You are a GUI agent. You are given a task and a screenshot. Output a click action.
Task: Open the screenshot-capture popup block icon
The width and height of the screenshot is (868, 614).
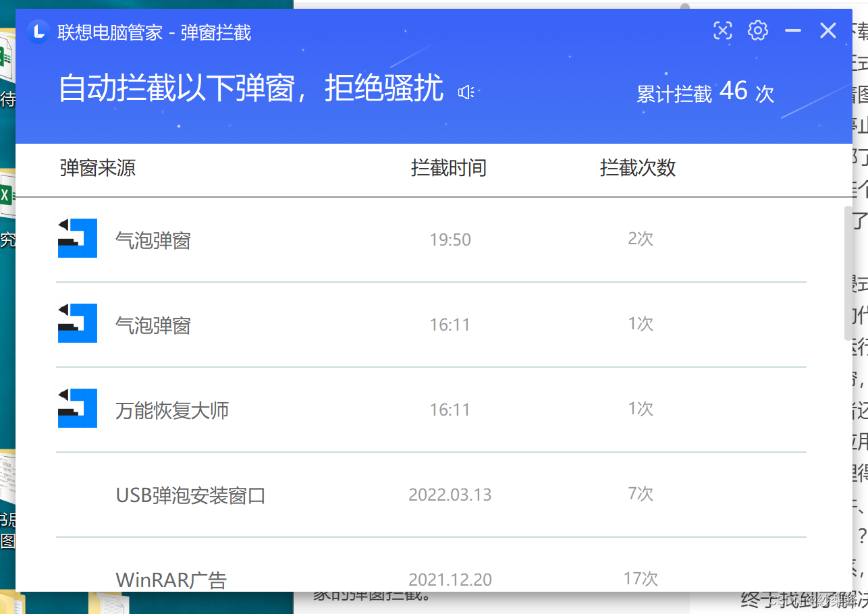point(723,30)
